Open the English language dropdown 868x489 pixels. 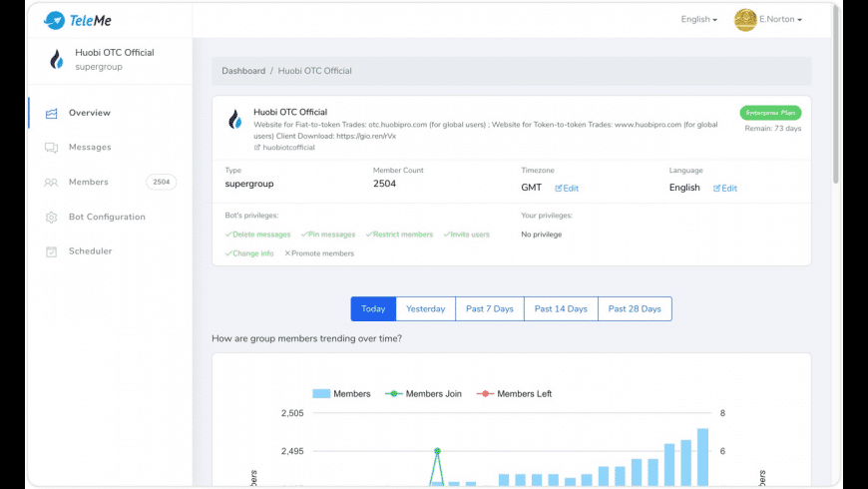click(x=698, y=19)
